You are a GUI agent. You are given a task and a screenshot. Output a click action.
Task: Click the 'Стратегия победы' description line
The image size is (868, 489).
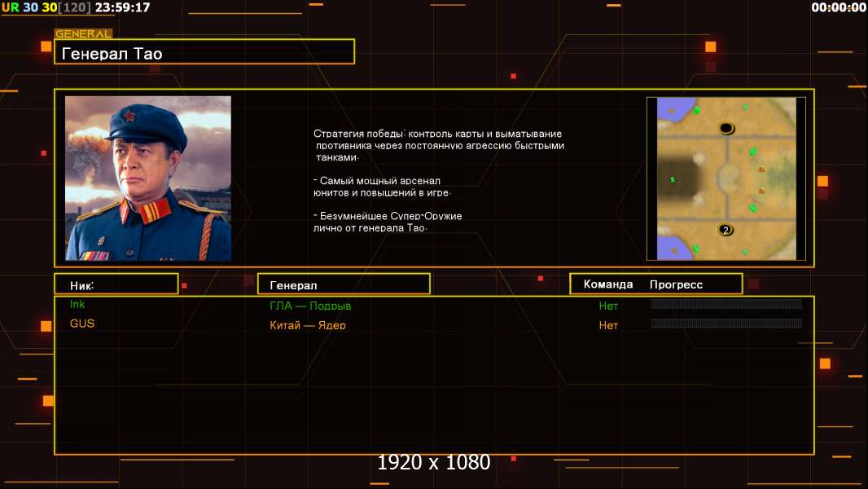(x=437, y=134)
